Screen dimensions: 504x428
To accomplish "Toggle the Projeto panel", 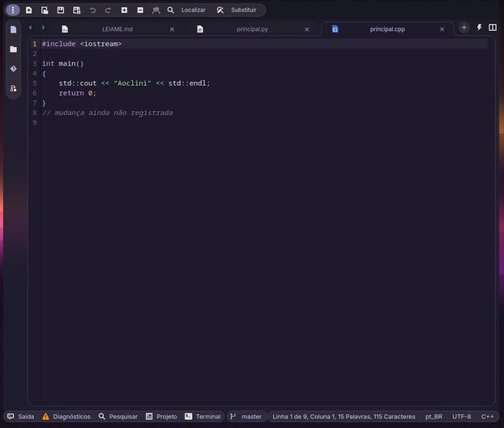I will pos(161,417).
